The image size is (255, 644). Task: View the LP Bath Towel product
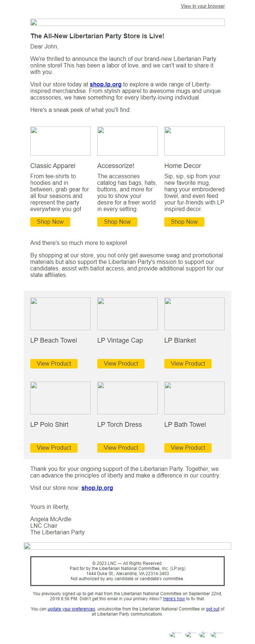click(x=188, y=448)
